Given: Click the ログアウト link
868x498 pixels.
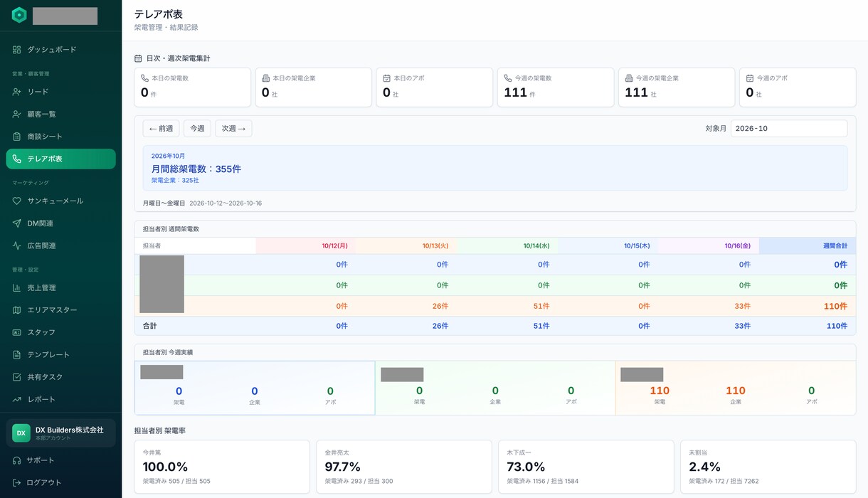Looking at the screenshot, I should pyautogui.click(x=60, y=482).
